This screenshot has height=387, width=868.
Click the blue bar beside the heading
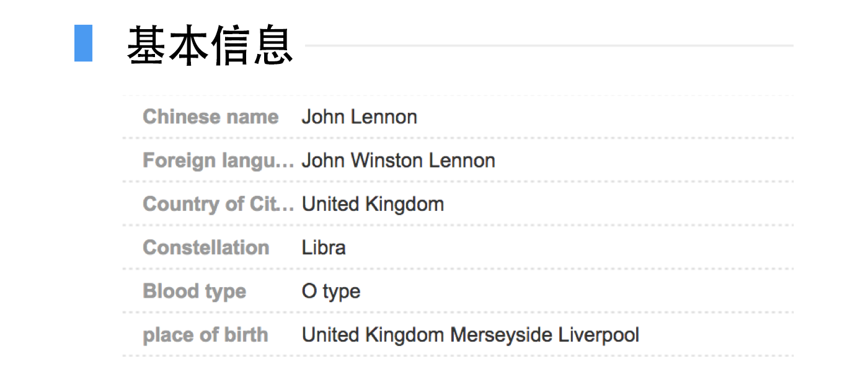pos(83,43)
